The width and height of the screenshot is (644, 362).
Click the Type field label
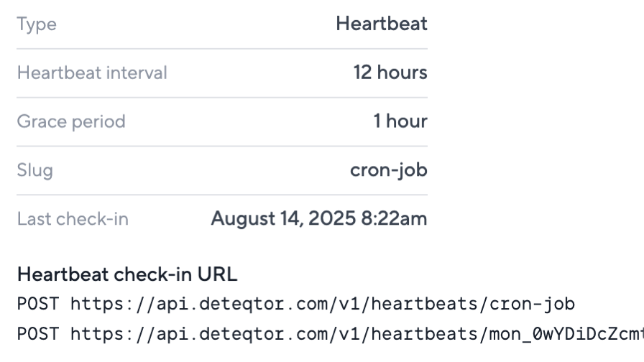(x=37, y=24)
